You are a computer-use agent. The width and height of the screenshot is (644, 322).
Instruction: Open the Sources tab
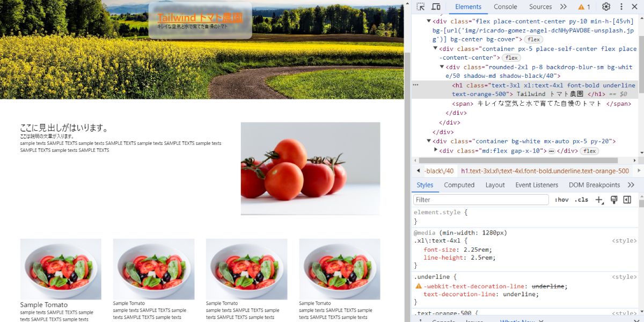pyautogui.click(x=540, y=7)
